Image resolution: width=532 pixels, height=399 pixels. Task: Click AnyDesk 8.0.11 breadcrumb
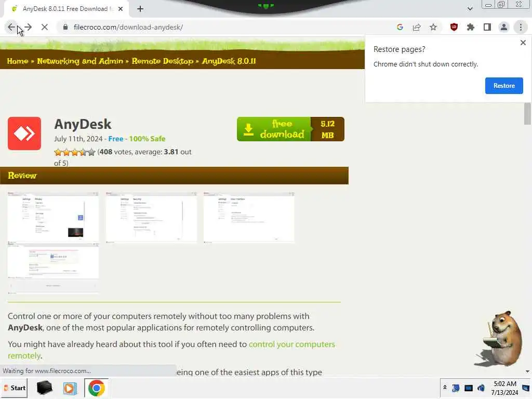(x=229, y=61)
